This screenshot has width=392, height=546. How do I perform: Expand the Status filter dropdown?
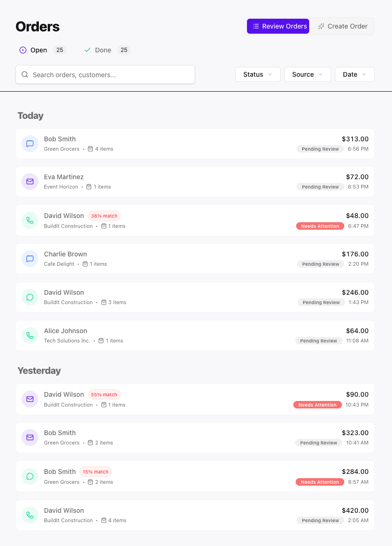point(258,74)
